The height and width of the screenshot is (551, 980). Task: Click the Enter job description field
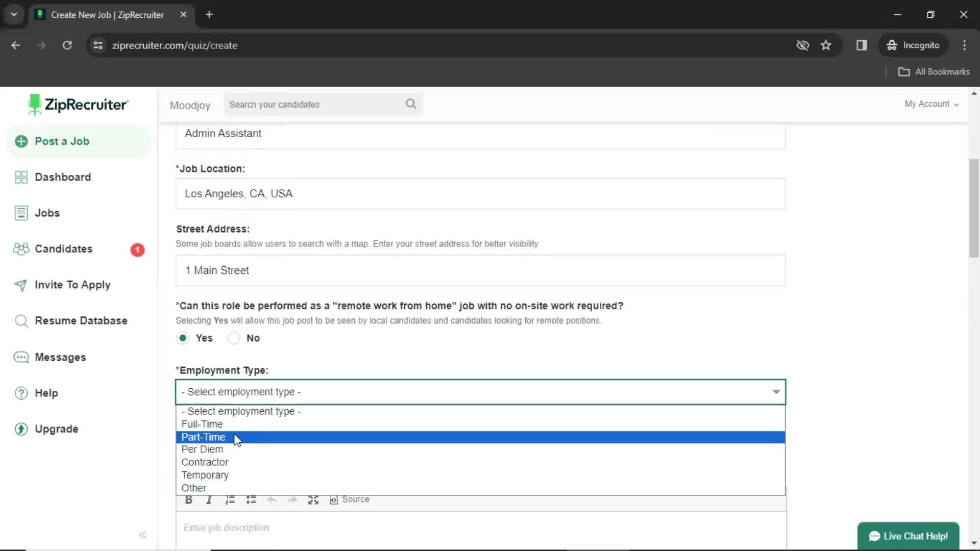481,528
